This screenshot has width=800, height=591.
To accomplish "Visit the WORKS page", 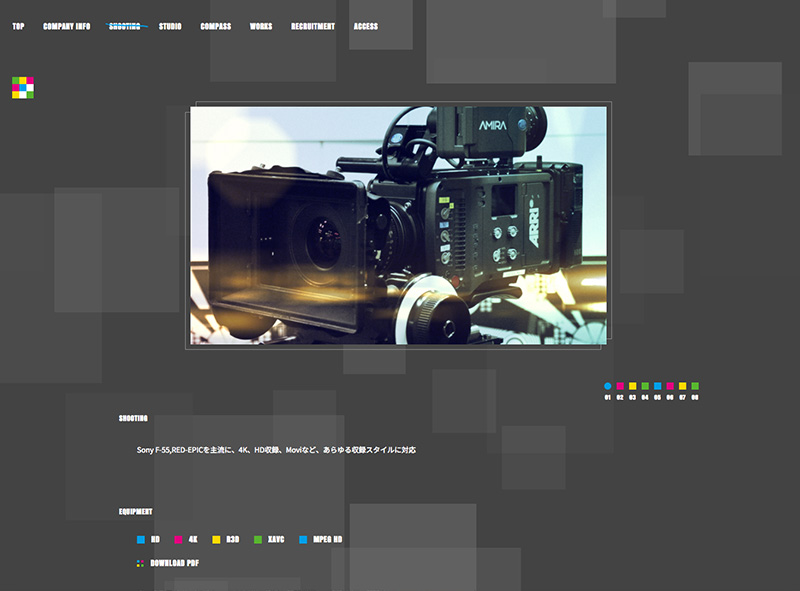I will [x=261, y=26].
